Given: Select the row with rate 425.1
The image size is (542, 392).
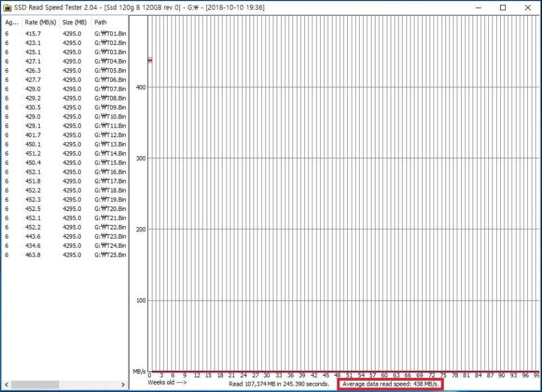Looking at the screenshot, I should click(x=65, y=52).
